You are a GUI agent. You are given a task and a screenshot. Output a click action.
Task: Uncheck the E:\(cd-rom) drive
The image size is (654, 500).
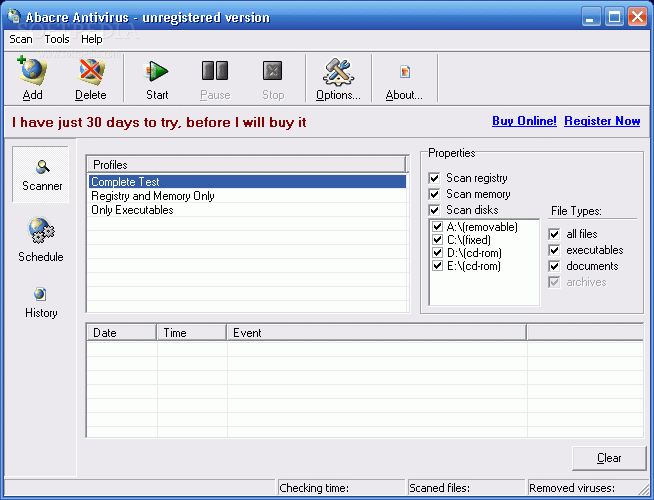(437, 266)
